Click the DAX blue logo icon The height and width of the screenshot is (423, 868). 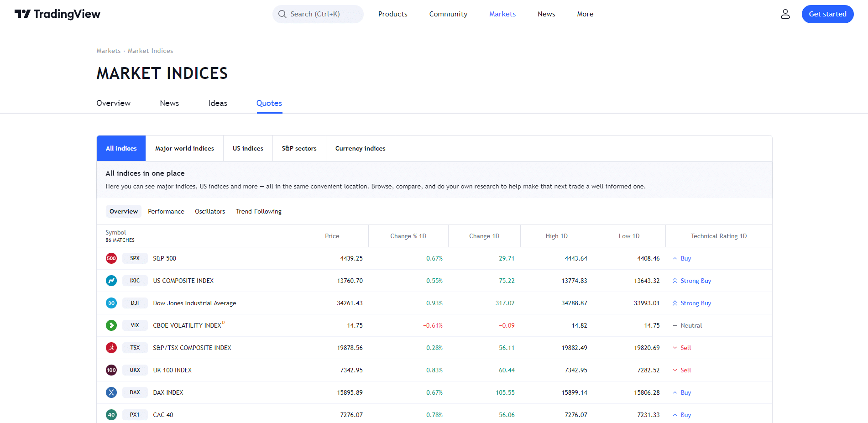111,392
